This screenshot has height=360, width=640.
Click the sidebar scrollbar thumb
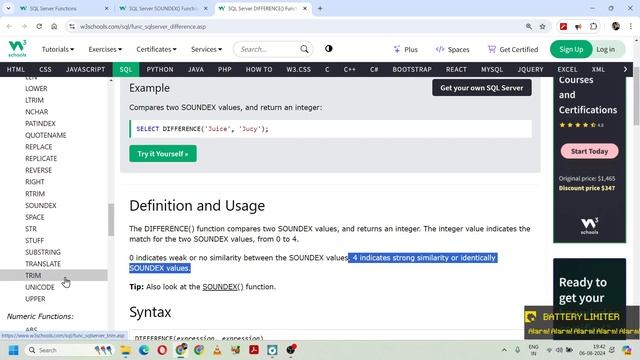pos(111,220)
